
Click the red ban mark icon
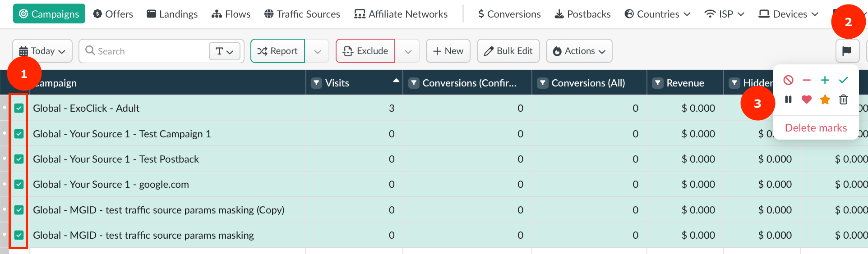[788, 80]
